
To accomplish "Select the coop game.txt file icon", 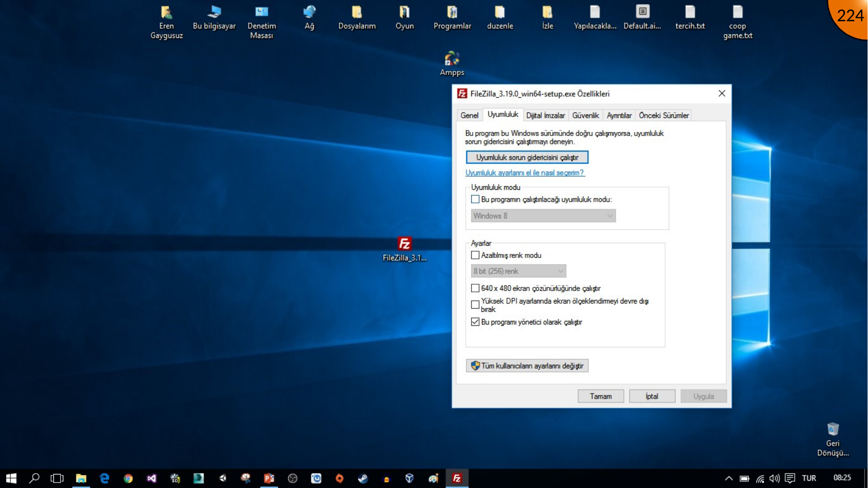I will pos(738,22).
